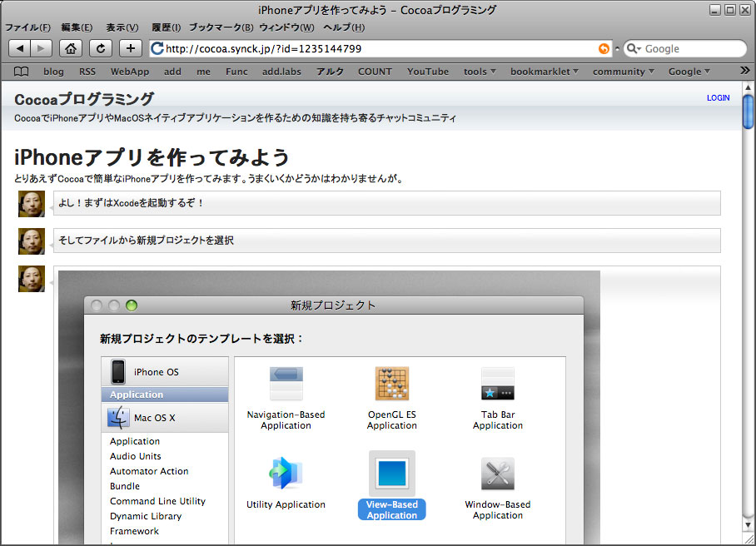Screen dimensions: 756x546
Task: Click the URL address field
Action: click(380, 48)
